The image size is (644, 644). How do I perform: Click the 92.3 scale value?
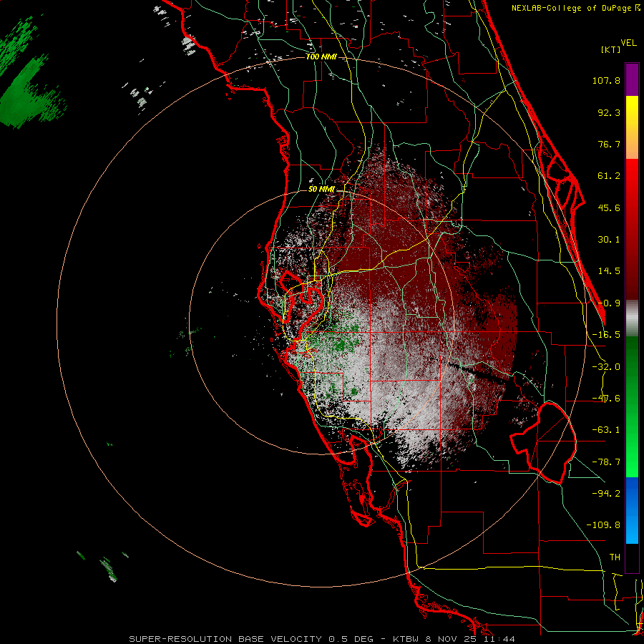pos(609,112)
